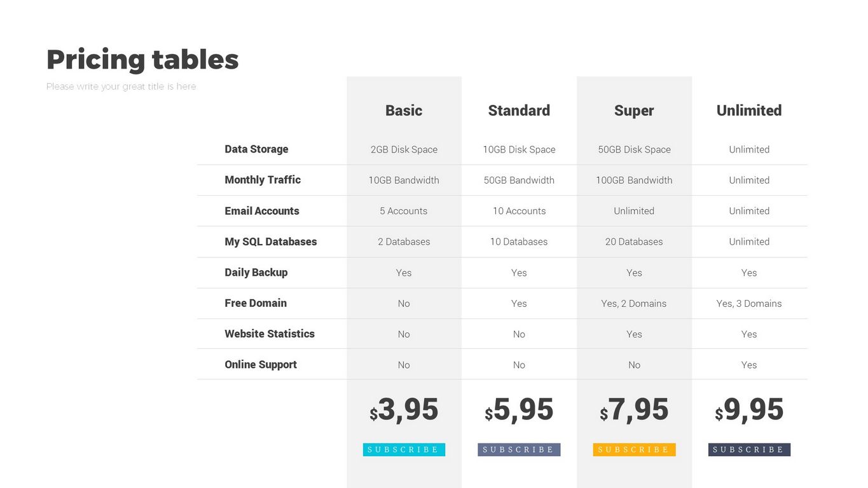
Task: Click the My SQL Databases row label
Action: pos(270,241)
